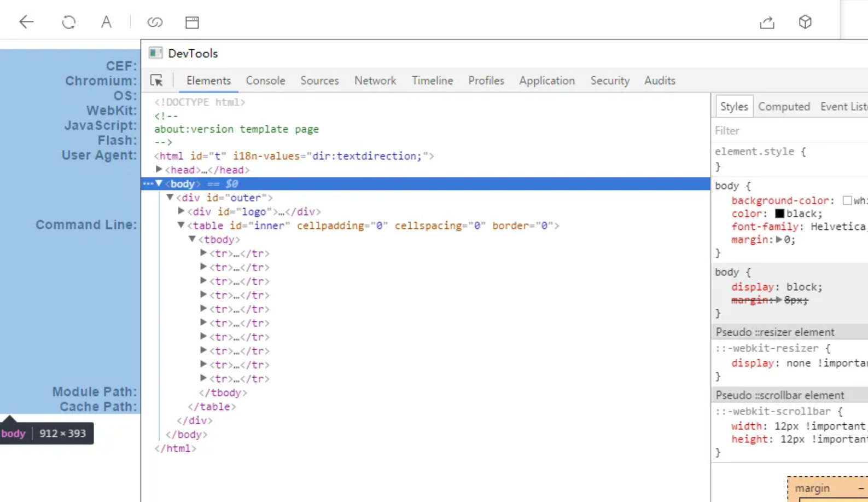The image size is (868, 502).
Task: Click the font size A icon
Action: pyautogui.click(x=106, y=22)
